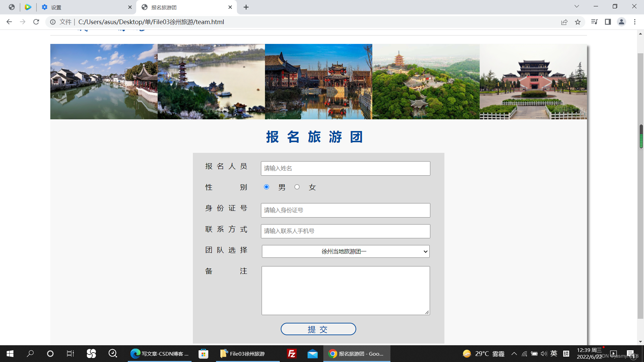Viewport: 644px width, 362px height.
Task: Click the 提交 submit button
Action: [x=318, y=329]
